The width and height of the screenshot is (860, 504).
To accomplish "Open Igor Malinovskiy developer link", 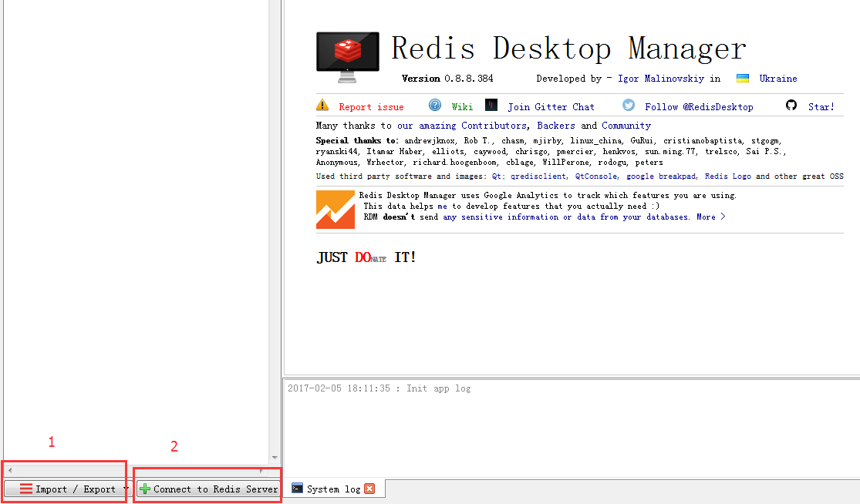I will point(661,79).
